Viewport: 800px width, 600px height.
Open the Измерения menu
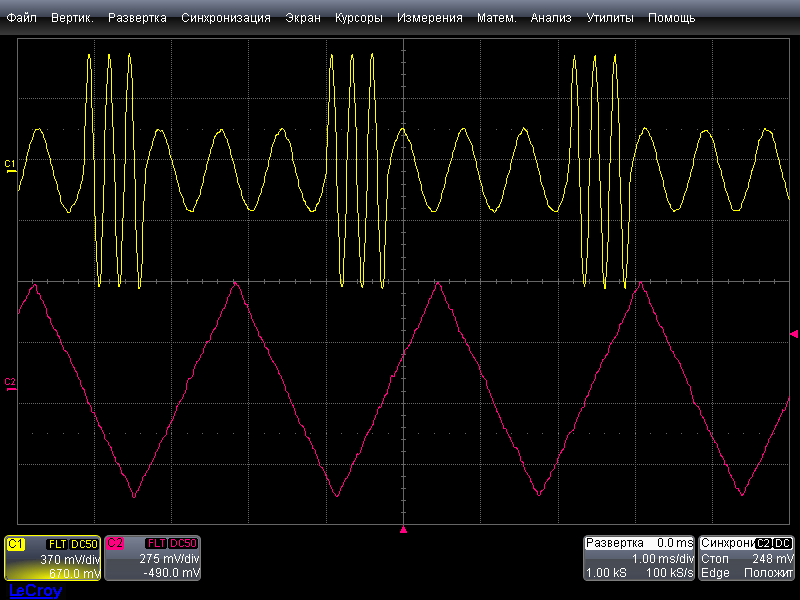point(429,18)
